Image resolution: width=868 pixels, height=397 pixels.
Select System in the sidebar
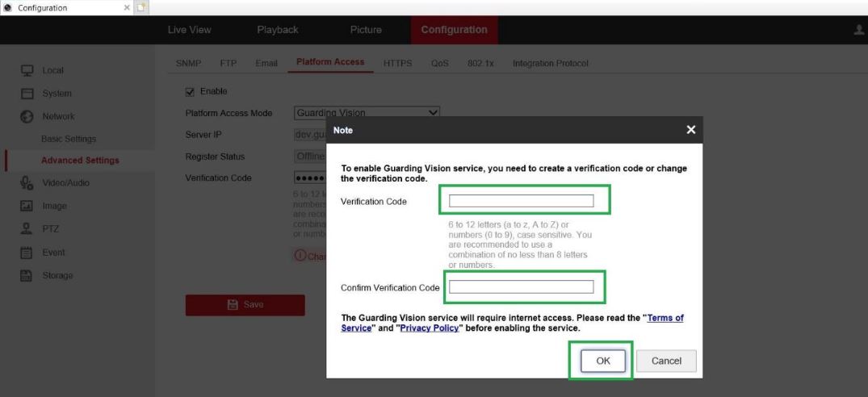coord(57,94)
